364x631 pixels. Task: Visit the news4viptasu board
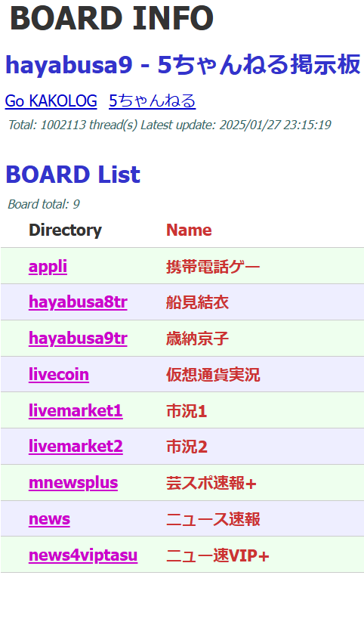[83, 555]
